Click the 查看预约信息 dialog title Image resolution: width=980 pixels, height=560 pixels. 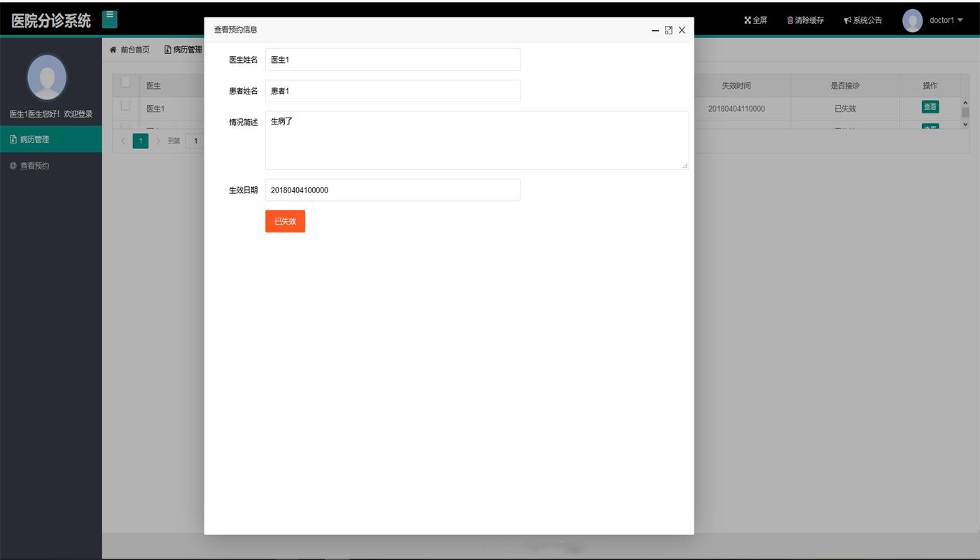pyautogui.click(x=235, y=30)
